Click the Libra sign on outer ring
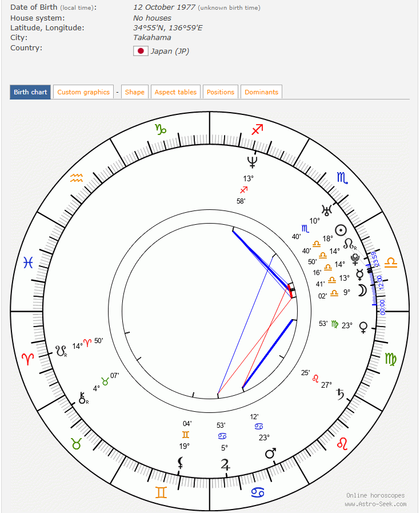The height and width of the screenshot is (513, 420). click(x=391, y=263)
